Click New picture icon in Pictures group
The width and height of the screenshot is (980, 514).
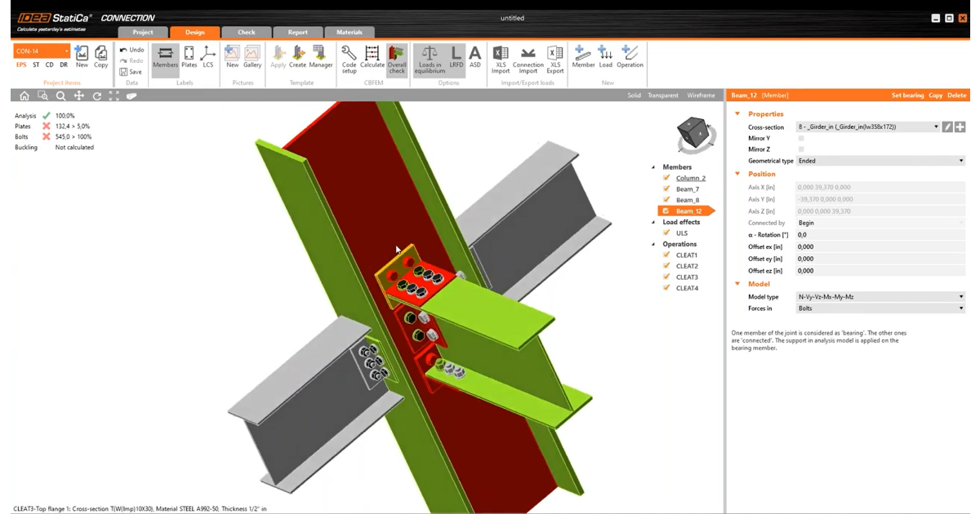232,56
